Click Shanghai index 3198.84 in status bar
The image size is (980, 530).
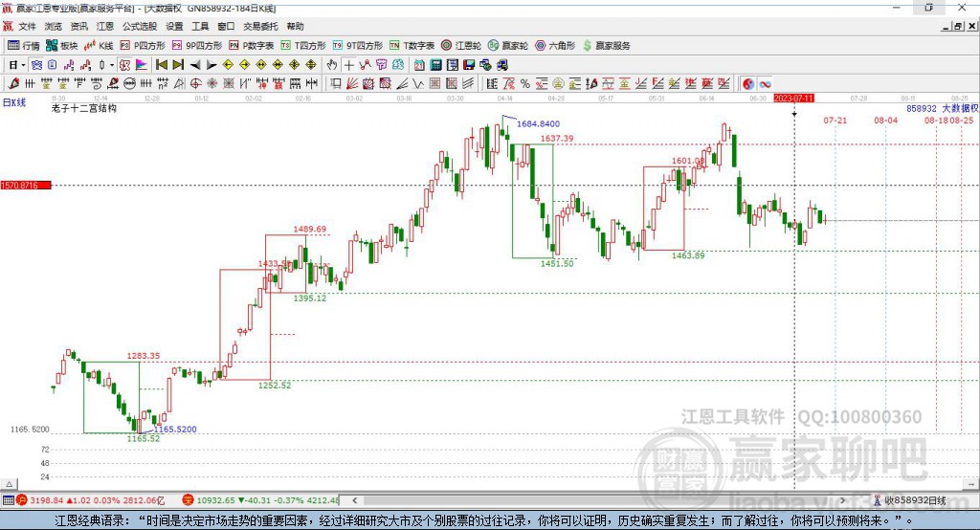pos(46,500)
